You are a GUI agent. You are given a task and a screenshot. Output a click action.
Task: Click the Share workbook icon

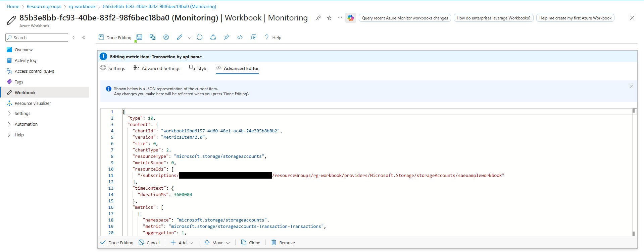[x=213, y=38]
